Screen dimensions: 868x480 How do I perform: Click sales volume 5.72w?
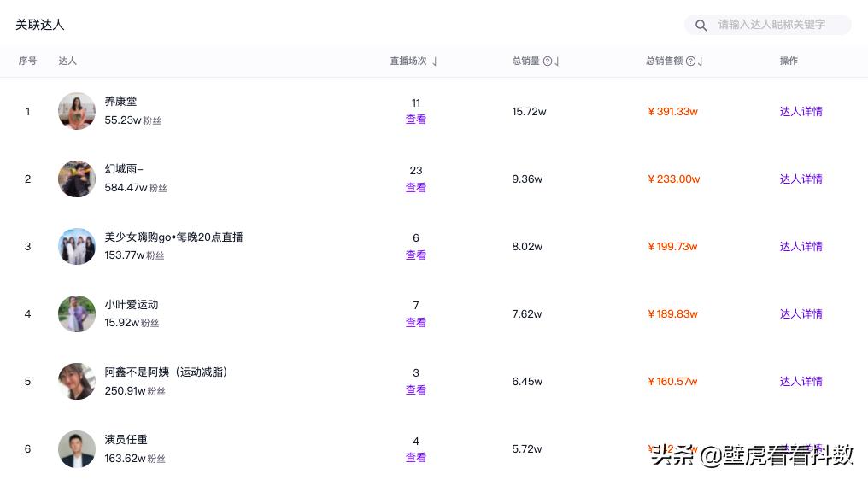click(527, 449)
